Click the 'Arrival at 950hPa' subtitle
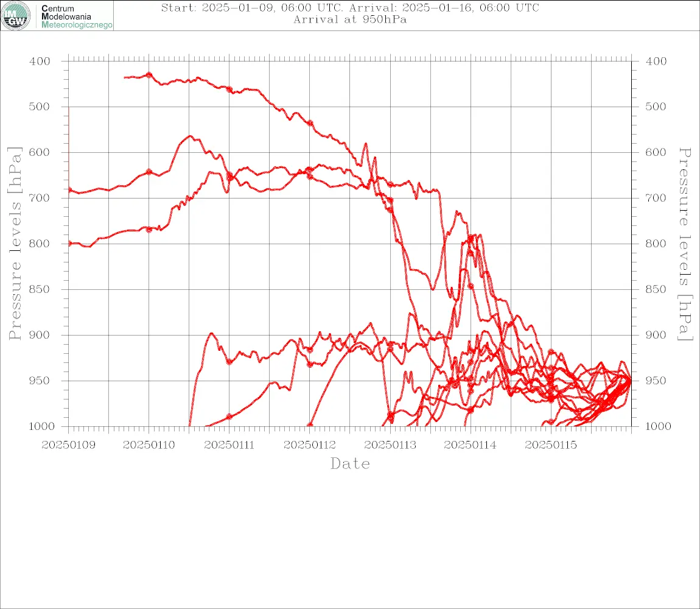Image resolution: width=700 pixels, height=609 pixels. coord(350,19)
